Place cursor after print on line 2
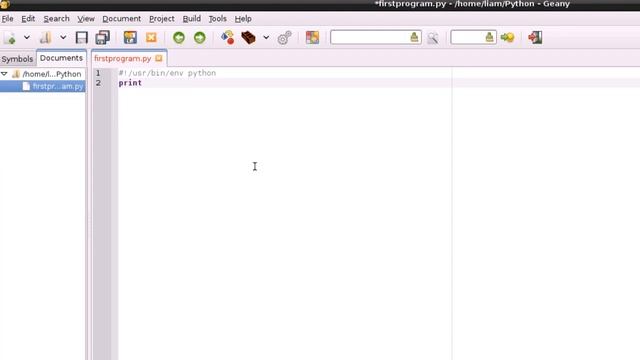 point(142,83)
